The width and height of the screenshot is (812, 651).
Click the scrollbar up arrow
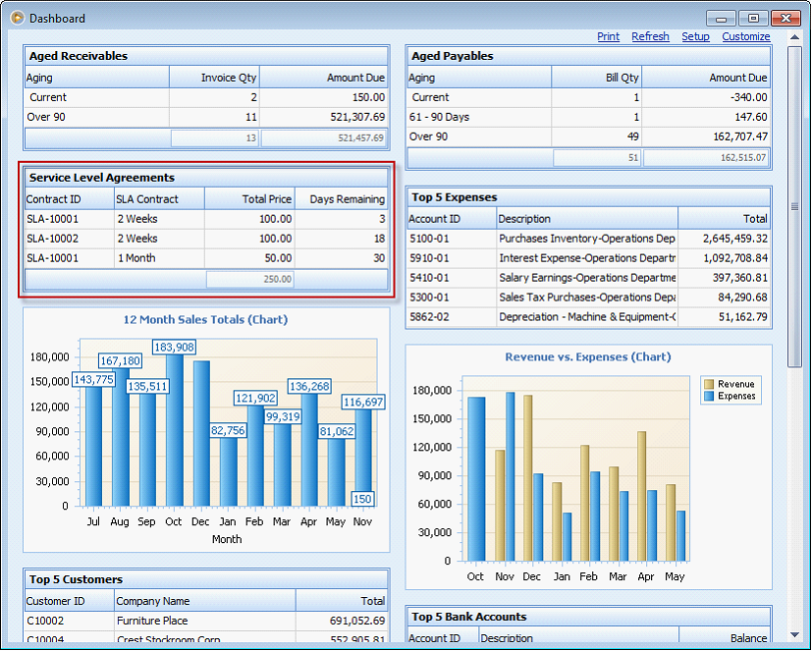point(794,37)
